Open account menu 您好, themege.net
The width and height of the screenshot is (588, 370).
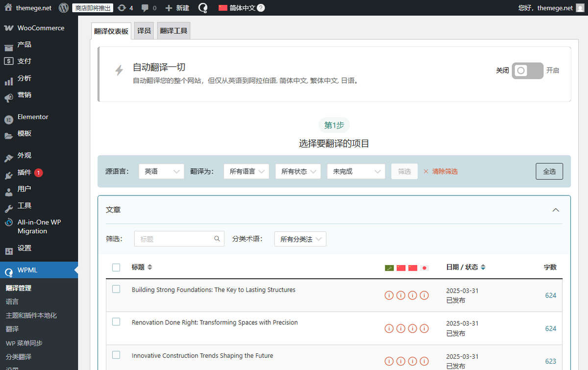(551, 8)
